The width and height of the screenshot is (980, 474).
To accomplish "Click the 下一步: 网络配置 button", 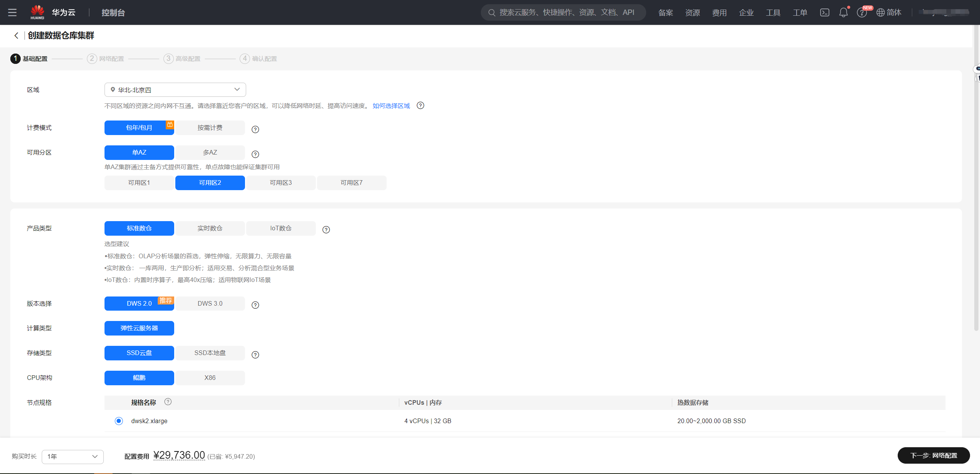I will pos(933,455).
